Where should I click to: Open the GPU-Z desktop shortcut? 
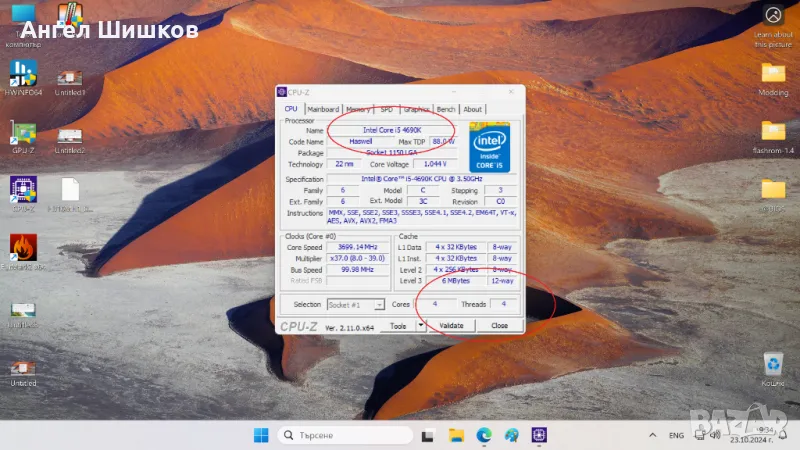(23, 134)
